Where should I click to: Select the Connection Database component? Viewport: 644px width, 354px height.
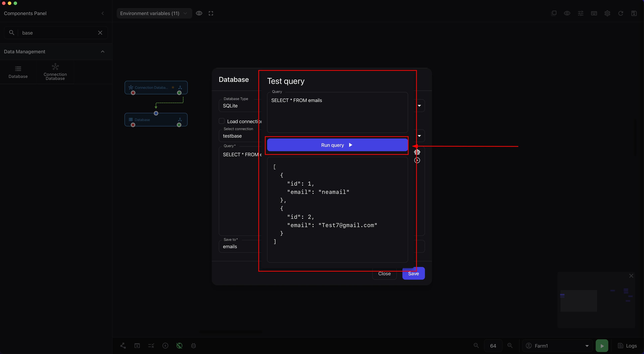55,72
